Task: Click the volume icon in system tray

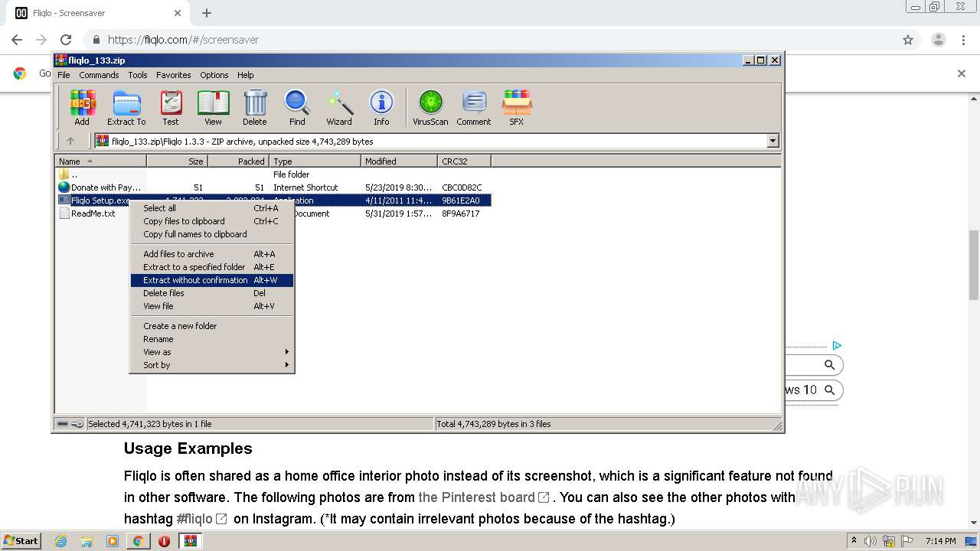Action: pyautogui.click(x=871, y=541)
